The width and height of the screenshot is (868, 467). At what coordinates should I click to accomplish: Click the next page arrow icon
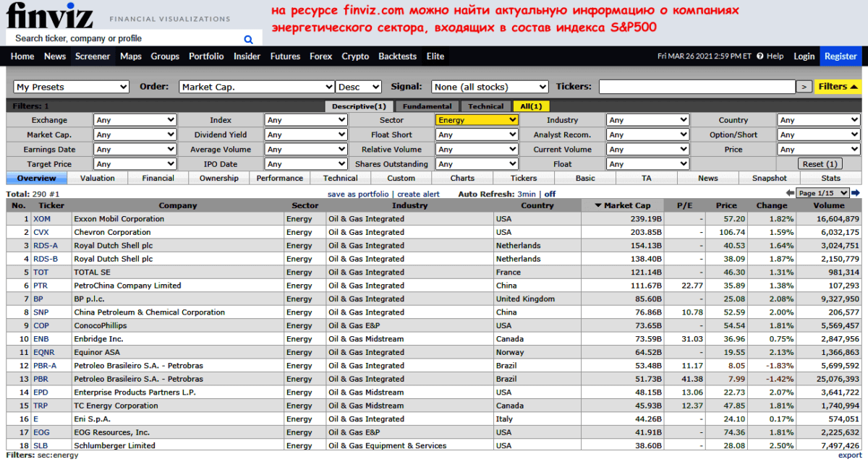[x=856, y=194]
